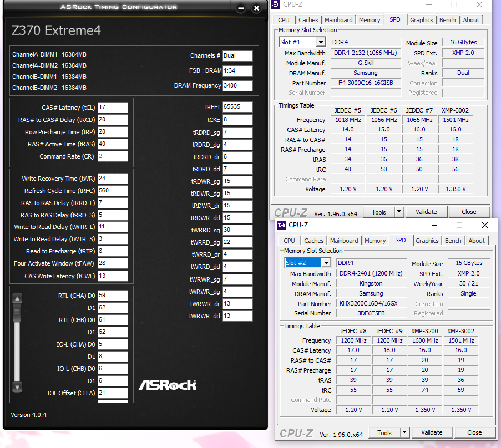Screen dimensions: 501x448
Task: Click Refresh Cycle Time (tRFC) field 560
Action: pos(113,190)
